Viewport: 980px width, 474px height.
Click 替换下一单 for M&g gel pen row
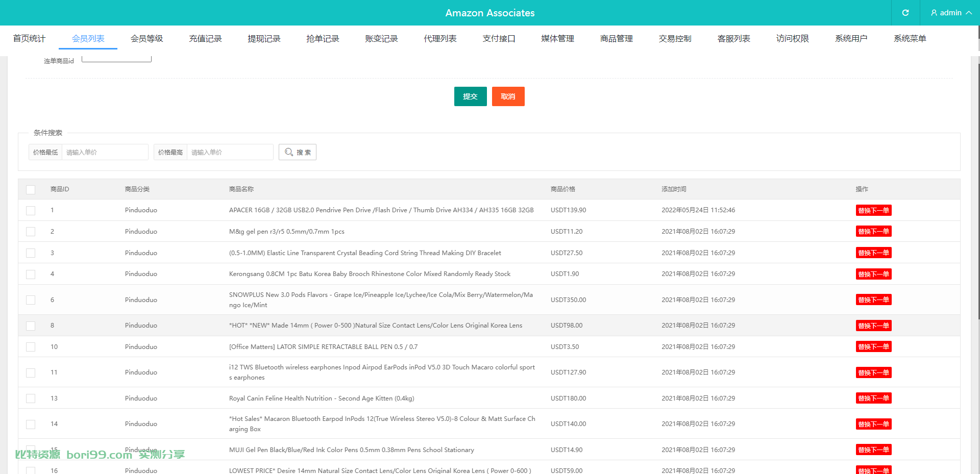(873, 232)
